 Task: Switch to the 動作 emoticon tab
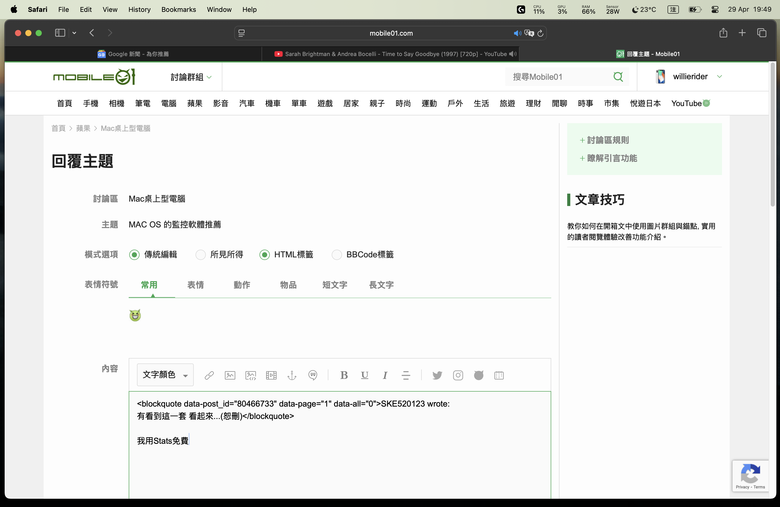point(242,285)
